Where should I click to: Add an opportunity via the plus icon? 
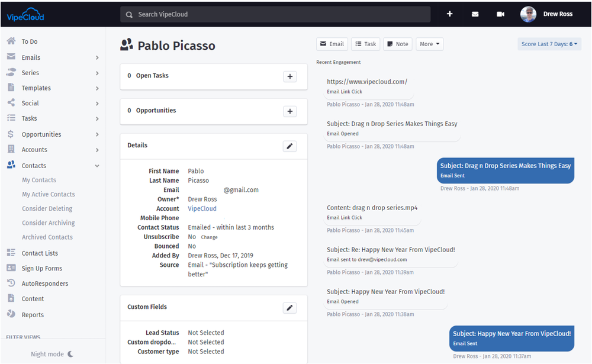(289, 111)
